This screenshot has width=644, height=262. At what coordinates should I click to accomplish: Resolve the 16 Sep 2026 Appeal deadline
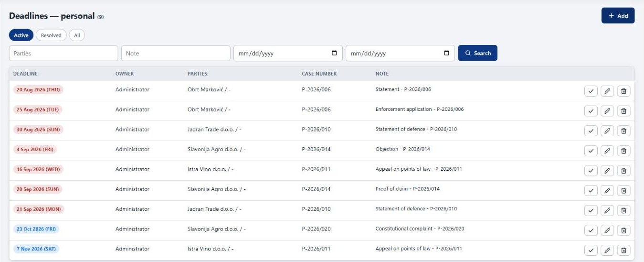591,171
